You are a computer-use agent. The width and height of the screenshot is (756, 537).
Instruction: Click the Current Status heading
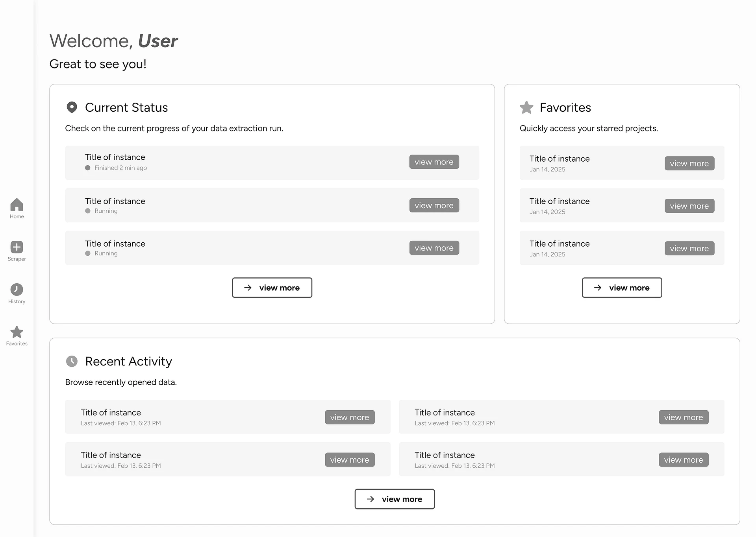(x=126, y=107)
